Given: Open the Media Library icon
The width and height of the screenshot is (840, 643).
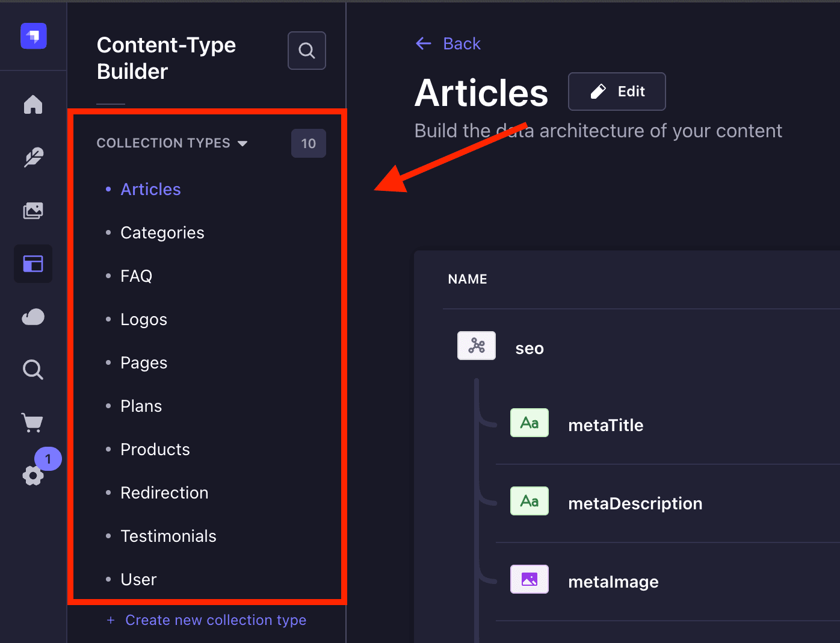Looking at the screenshot, I should point(33,210).
